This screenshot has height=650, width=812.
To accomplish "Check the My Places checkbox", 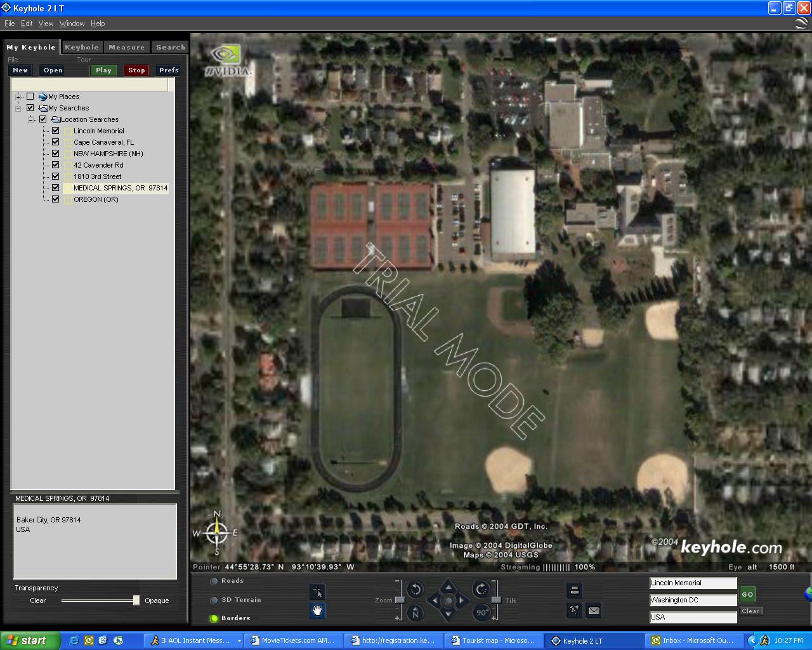I will pyautogui.click(x=30, y=96).
